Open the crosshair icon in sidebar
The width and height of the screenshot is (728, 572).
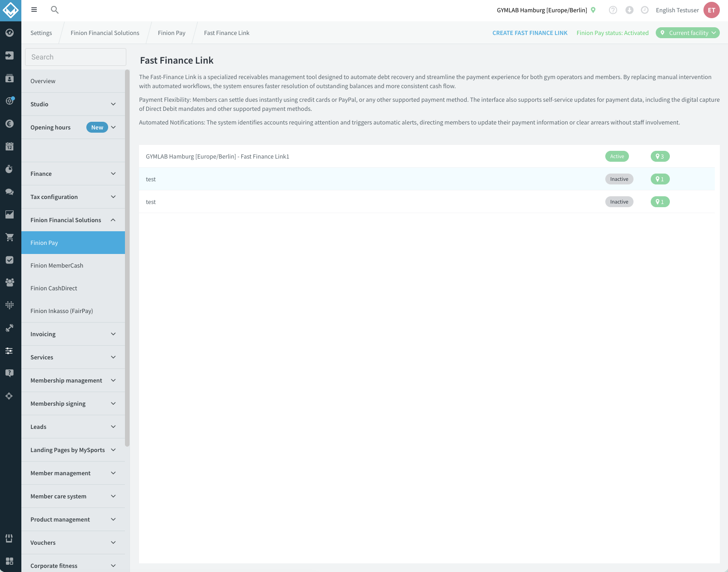coord(10,396)
